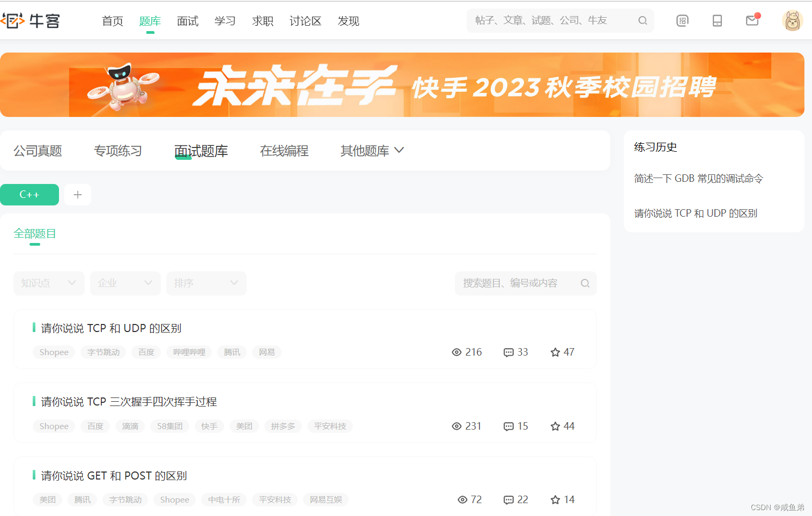Open 讨论区 in top navigation

[306, 21]
